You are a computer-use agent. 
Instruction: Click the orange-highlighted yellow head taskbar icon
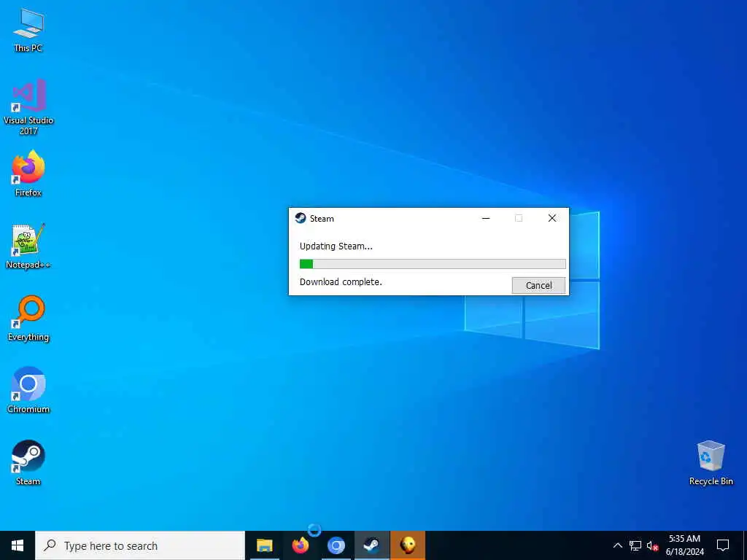(408, 545)
